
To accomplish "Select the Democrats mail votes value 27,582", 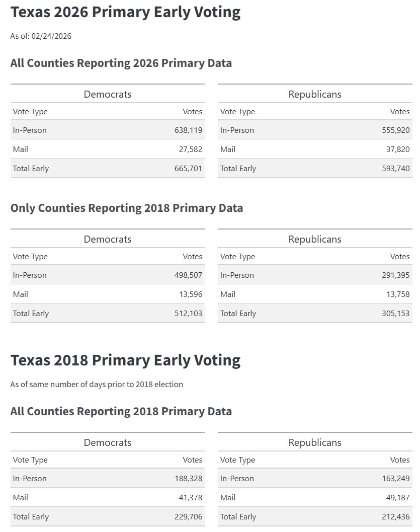I will point(191,149).
